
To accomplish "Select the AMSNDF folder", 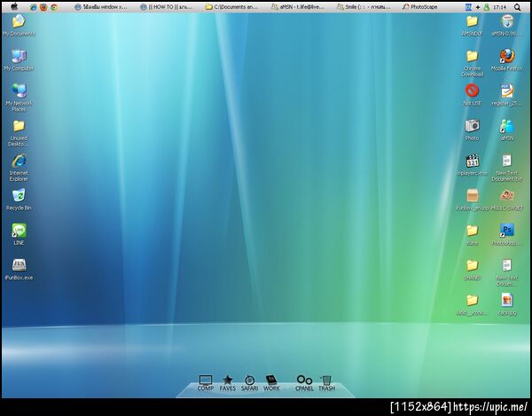I will coord(472,26).
